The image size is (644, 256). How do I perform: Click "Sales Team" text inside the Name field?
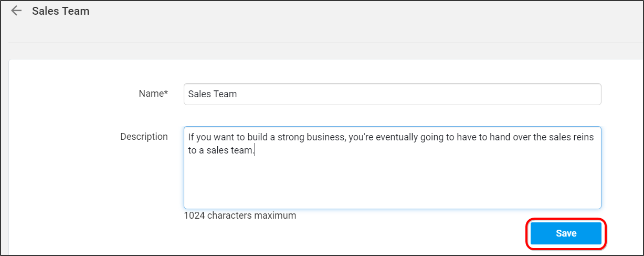[x=213, y=95]
